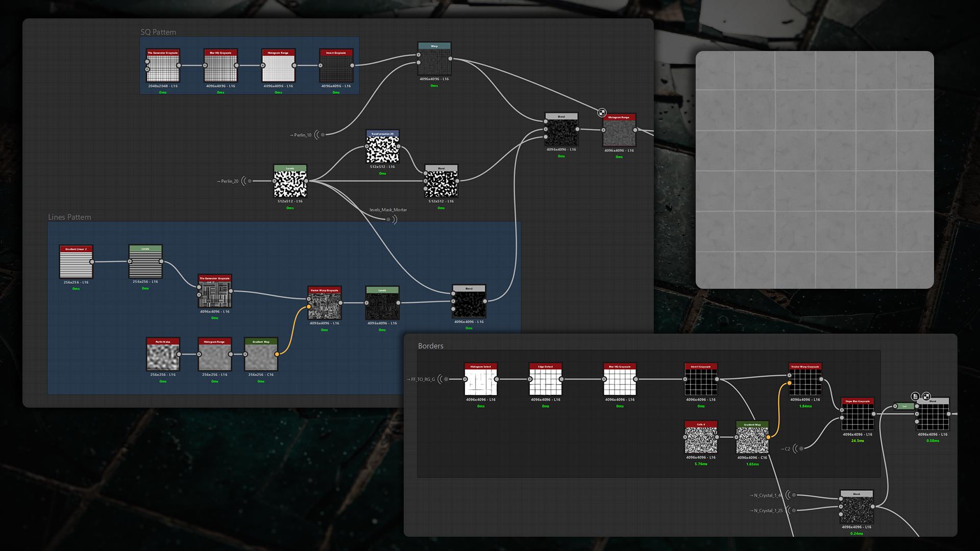Click the orange output port of Lines Pattern Gradient Map
980x551 pixels.
coord(277,354)
